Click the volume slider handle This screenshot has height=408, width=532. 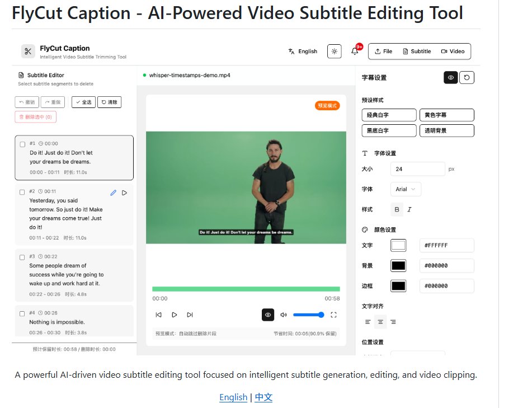321,315
